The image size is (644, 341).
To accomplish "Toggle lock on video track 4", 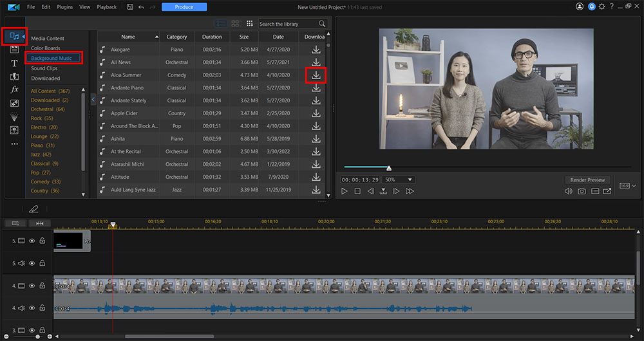I will (42, 285).
